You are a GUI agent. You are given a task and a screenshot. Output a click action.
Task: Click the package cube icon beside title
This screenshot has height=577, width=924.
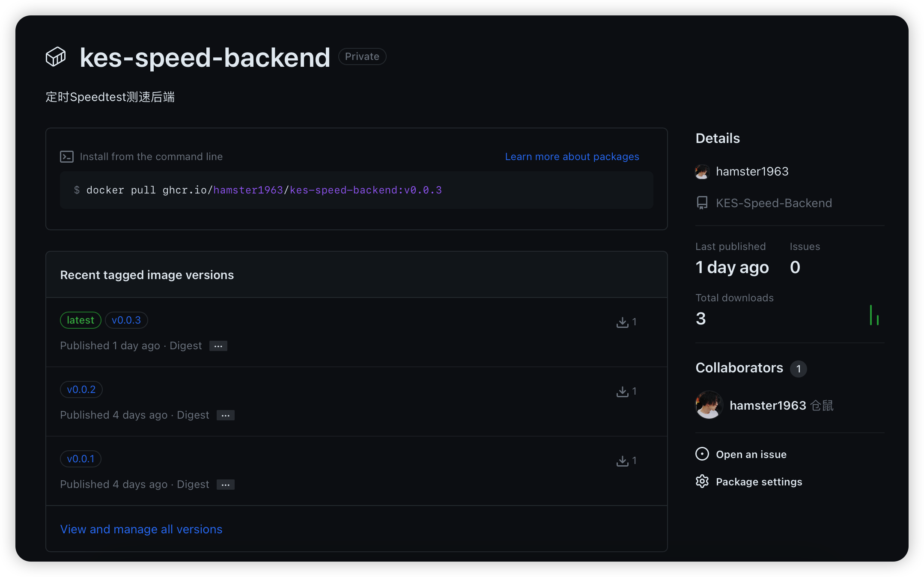(56, 57)
